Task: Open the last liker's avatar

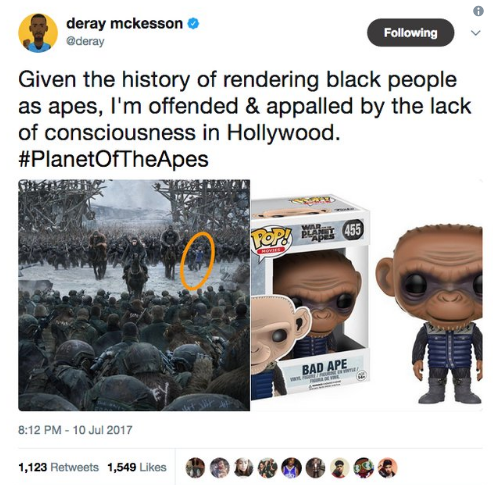Action: (388, 467)
